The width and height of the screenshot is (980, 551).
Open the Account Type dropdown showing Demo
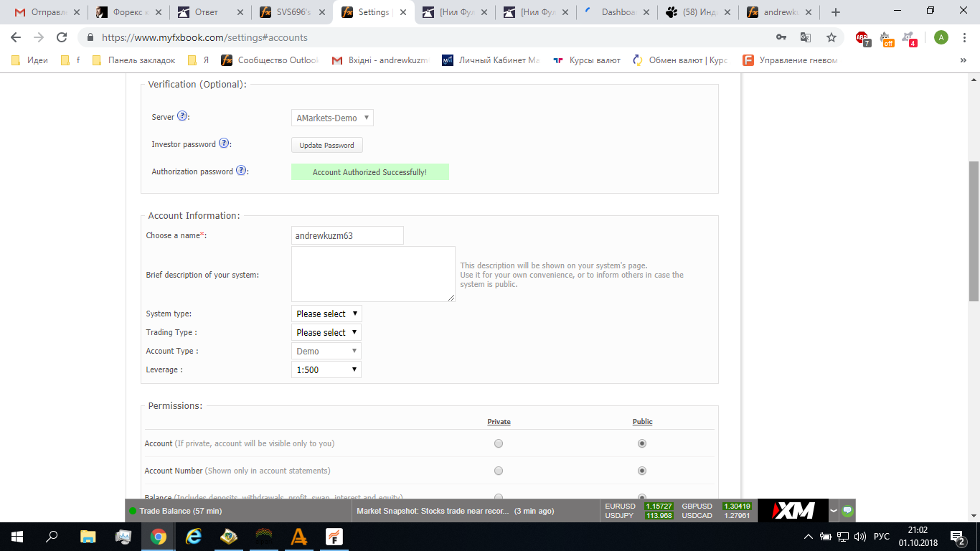click(326, 351)
